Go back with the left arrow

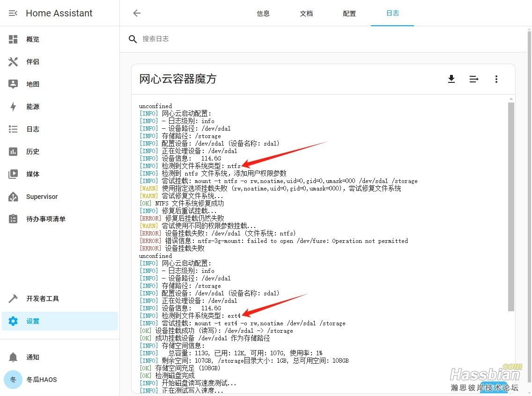137,13
